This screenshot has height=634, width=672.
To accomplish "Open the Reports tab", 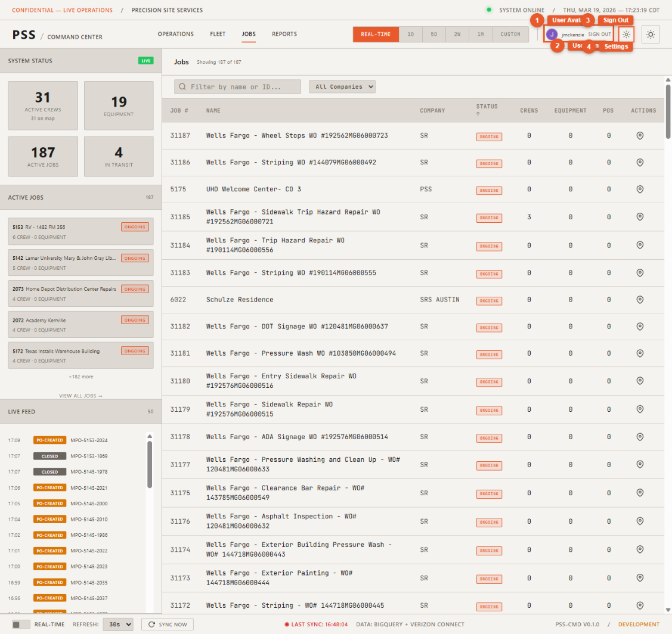I will coord(284,34).
